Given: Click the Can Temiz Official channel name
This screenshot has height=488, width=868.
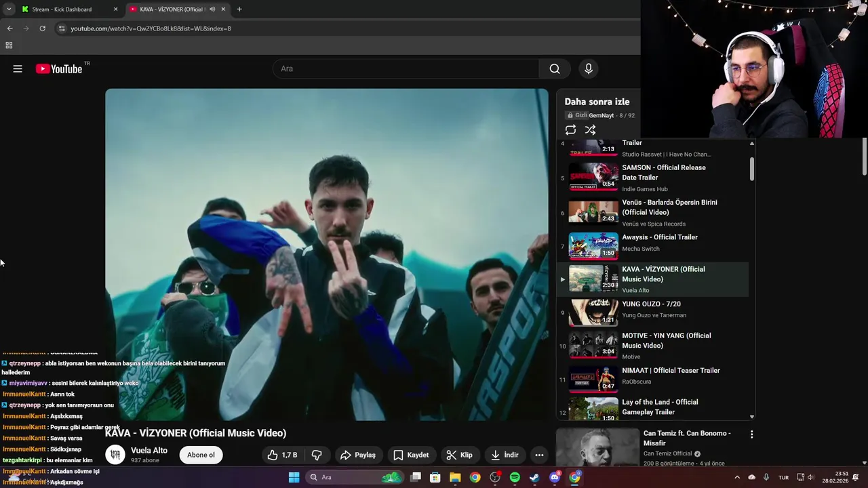Looking at the screenshot, I should [x=668, y=453].
